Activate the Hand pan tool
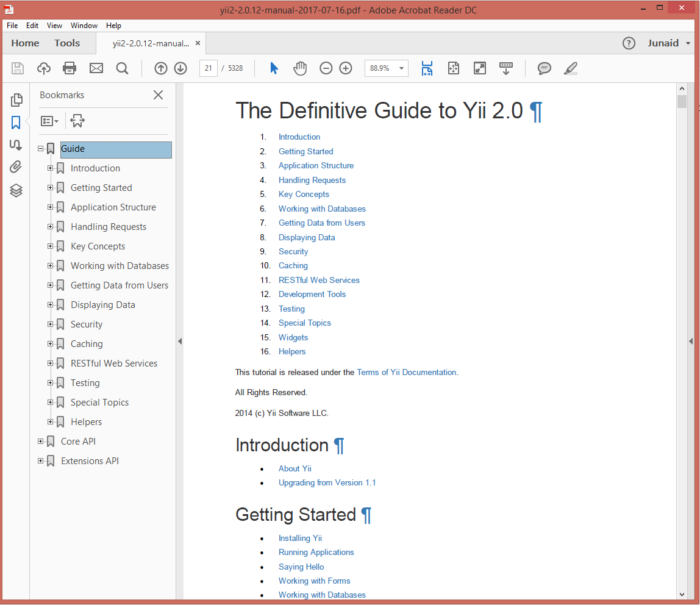The height and width of the screenshot is (605, 700). click(300, 68)
